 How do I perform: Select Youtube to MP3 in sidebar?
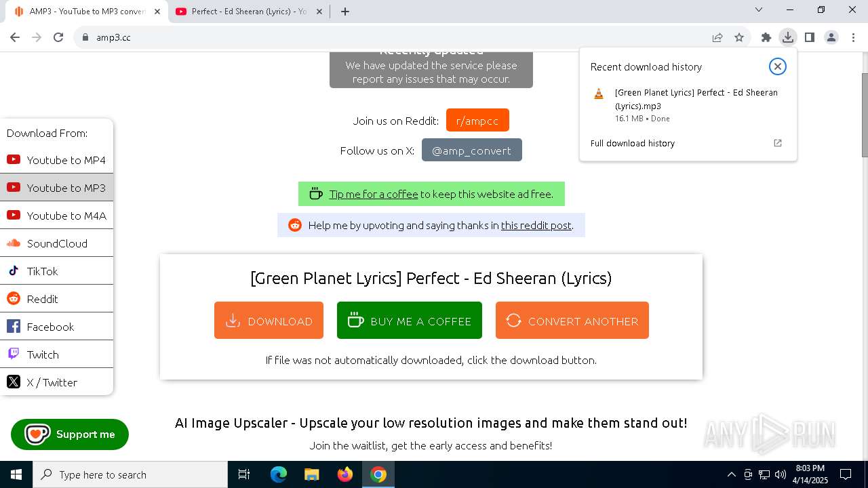point(56,188)
